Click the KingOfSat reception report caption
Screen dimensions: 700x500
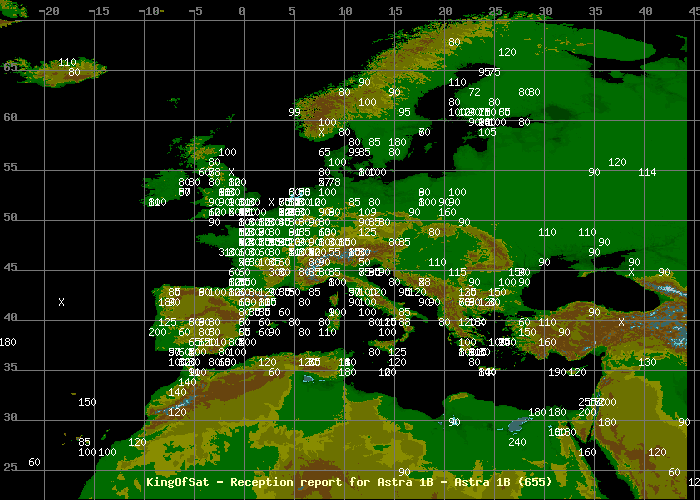(349, 482)
